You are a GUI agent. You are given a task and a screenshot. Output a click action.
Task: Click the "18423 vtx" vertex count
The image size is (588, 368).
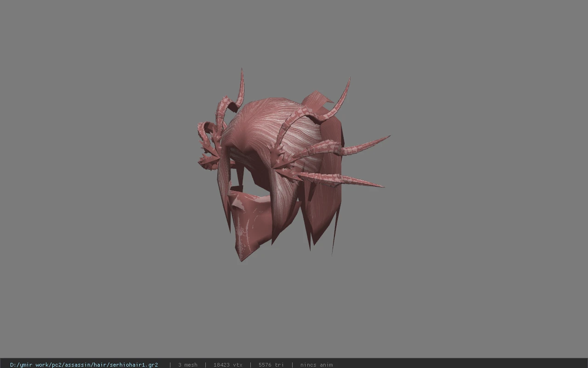[228, 365]
